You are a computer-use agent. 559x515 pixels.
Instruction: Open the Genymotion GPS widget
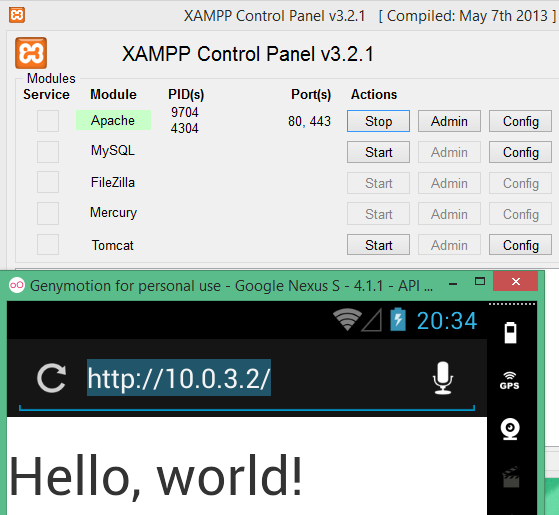509,381
